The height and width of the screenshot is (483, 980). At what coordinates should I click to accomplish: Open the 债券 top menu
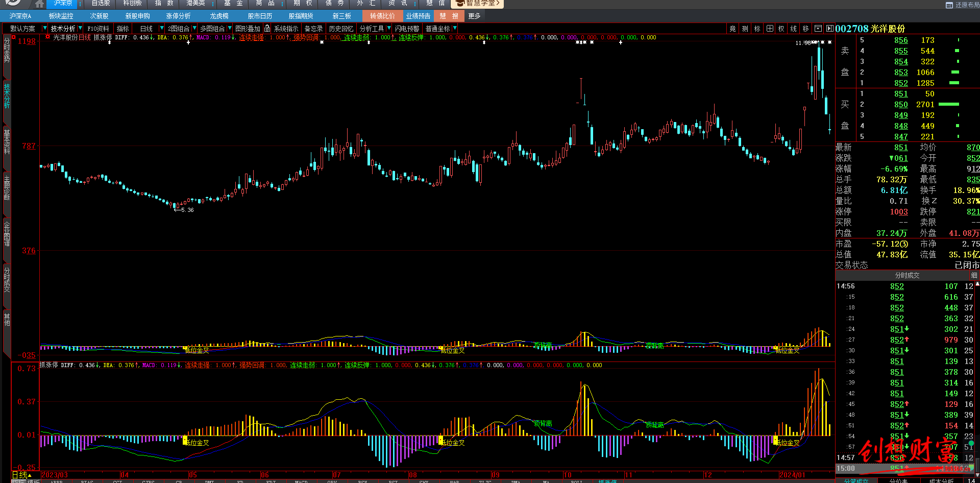pos(334,3)
